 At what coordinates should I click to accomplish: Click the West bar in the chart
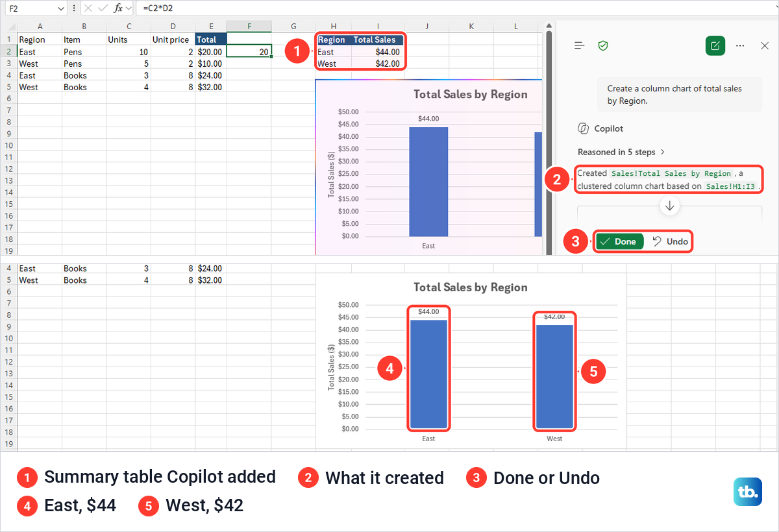pyautogui.click(x=554, y=376)
